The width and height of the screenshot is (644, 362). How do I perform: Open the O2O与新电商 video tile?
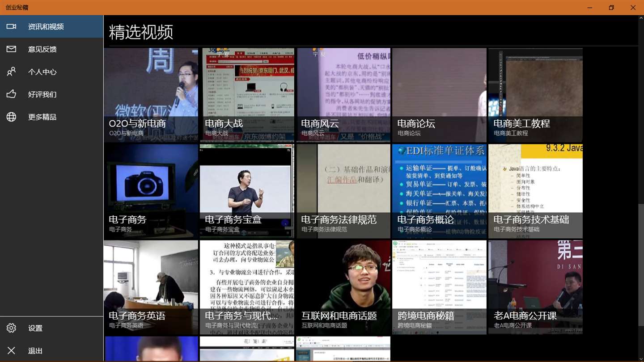151,95
